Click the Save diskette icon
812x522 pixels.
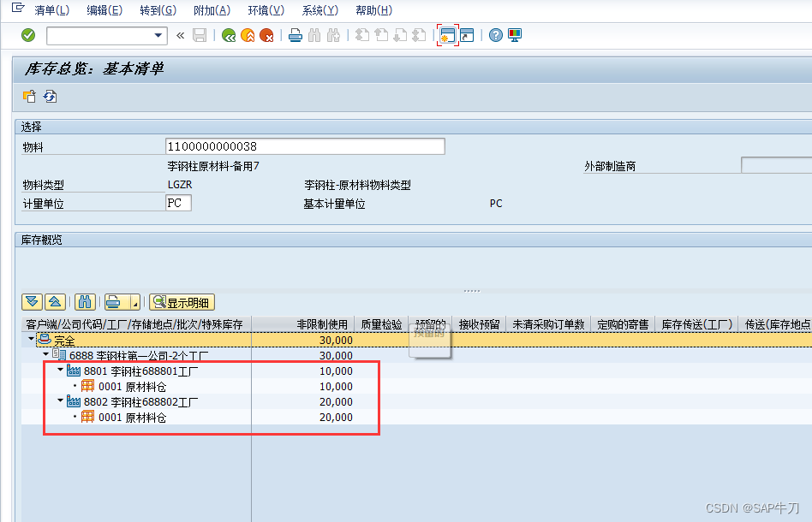point(200,35)
